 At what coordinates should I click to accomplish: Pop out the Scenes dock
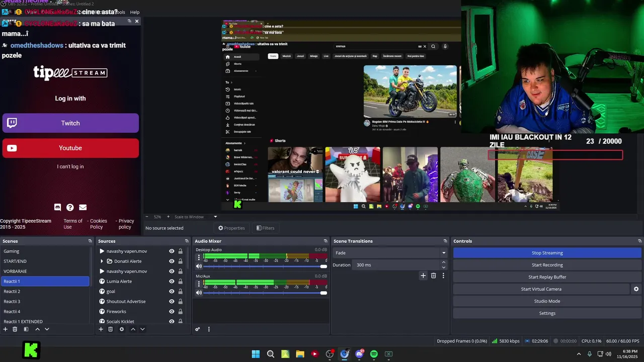tap(90, 241)
